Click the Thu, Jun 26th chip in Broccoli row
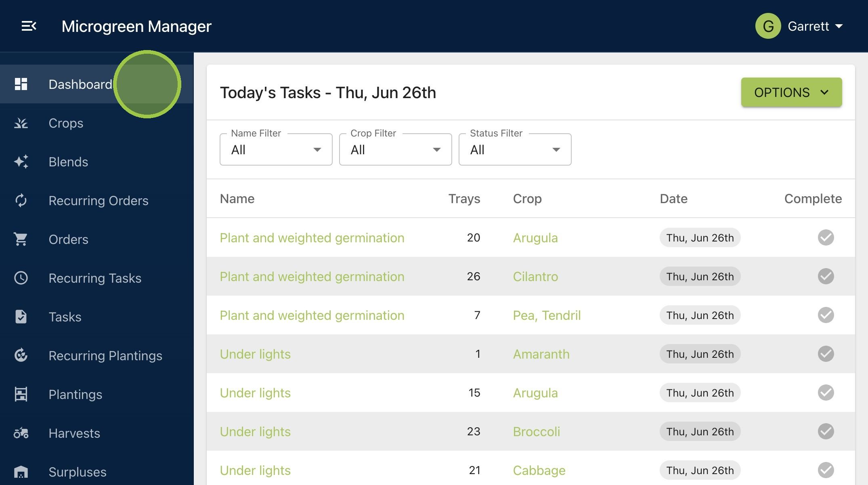 coord(700,432)
